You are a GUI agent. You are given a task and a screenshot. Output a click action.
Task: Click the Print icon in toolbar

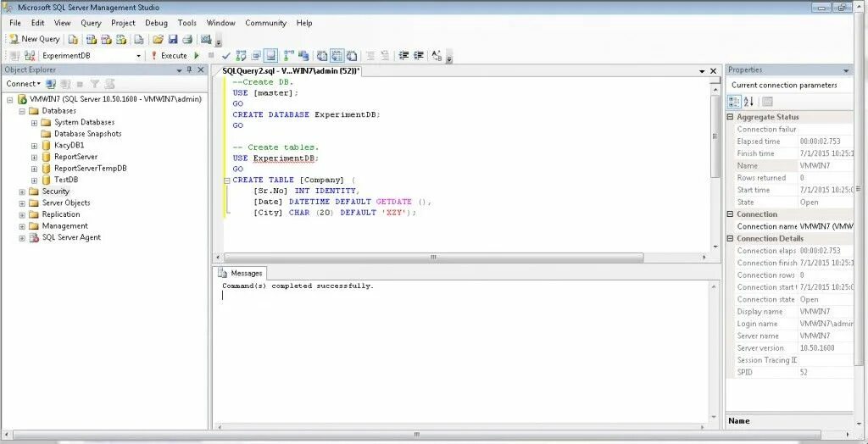coord(187,39)
